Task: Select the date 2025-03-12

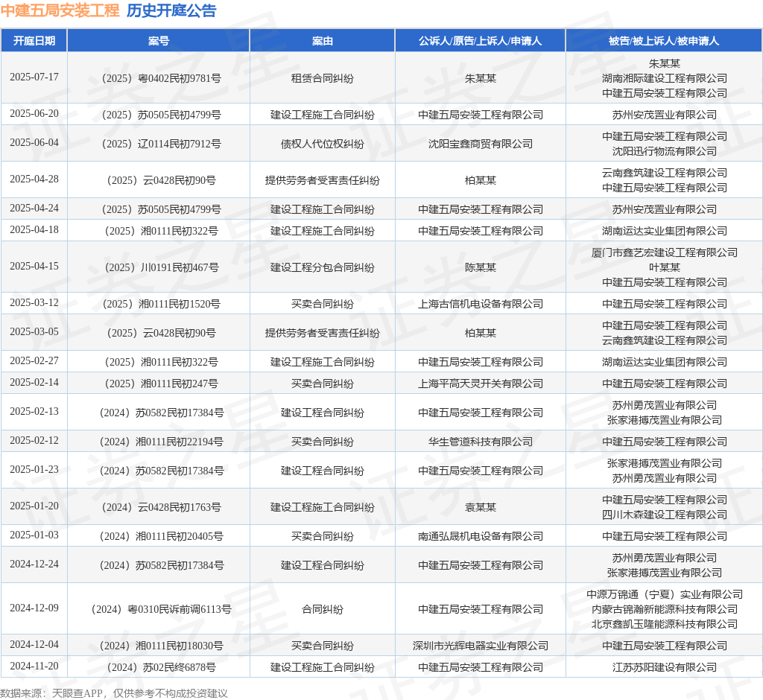Action: tap(34, 303)
